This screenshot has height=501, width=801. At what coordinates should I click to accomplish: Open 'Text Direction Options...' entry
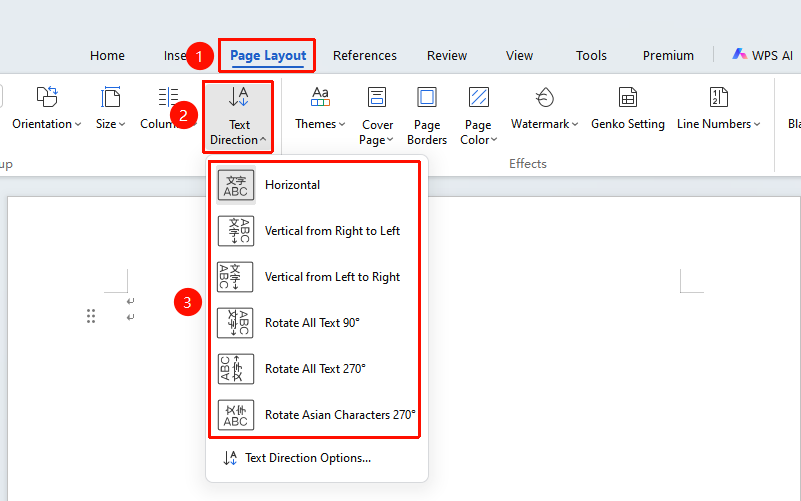308,458
